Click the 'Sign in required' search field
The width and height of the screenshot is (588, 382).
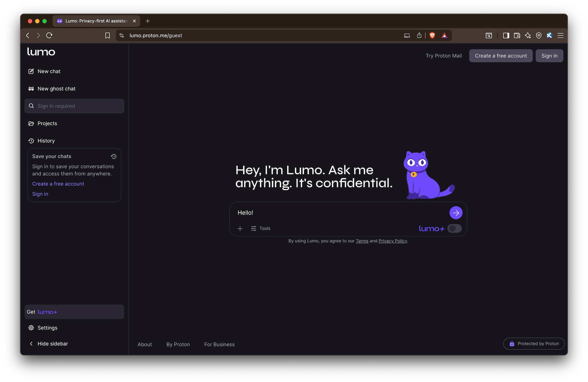coord(74,106)
